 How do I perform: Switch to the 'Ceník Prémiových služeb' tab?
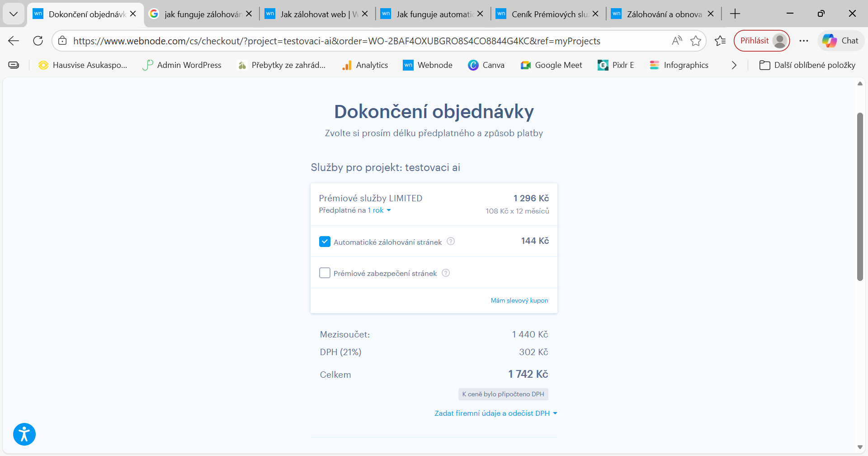click(549, 14)
